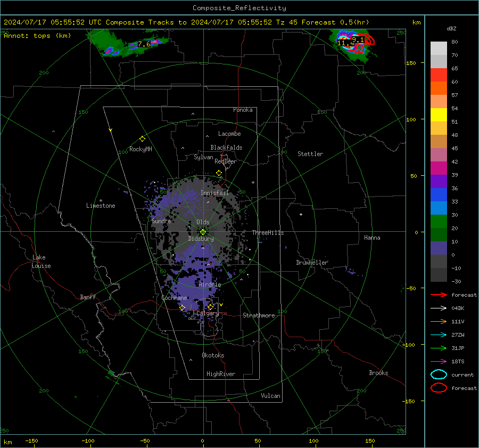Click the Innisfail town label

pyautogui.click(x=214, y=193)
